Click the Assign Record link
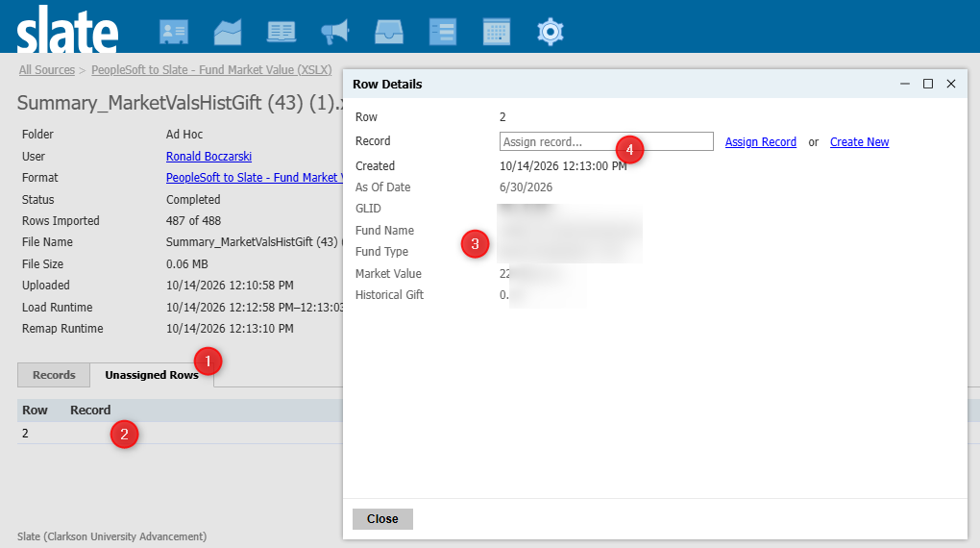The height and width of the screenshot is (548, 980). tap(761, 142)
